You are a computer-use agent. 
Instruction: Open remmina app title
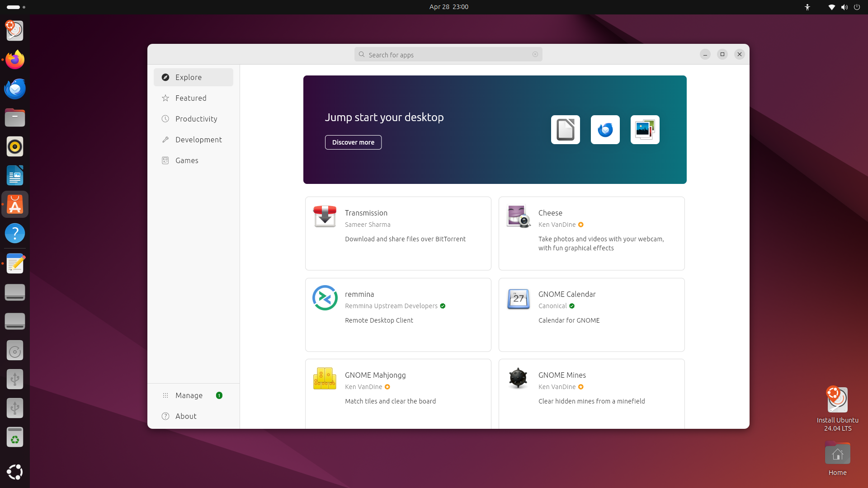(359, 294)
